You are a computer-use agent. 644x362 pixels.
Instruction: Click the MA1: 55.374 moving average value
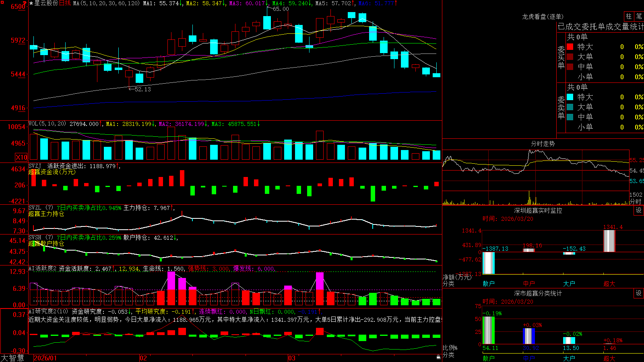point(163,3)
